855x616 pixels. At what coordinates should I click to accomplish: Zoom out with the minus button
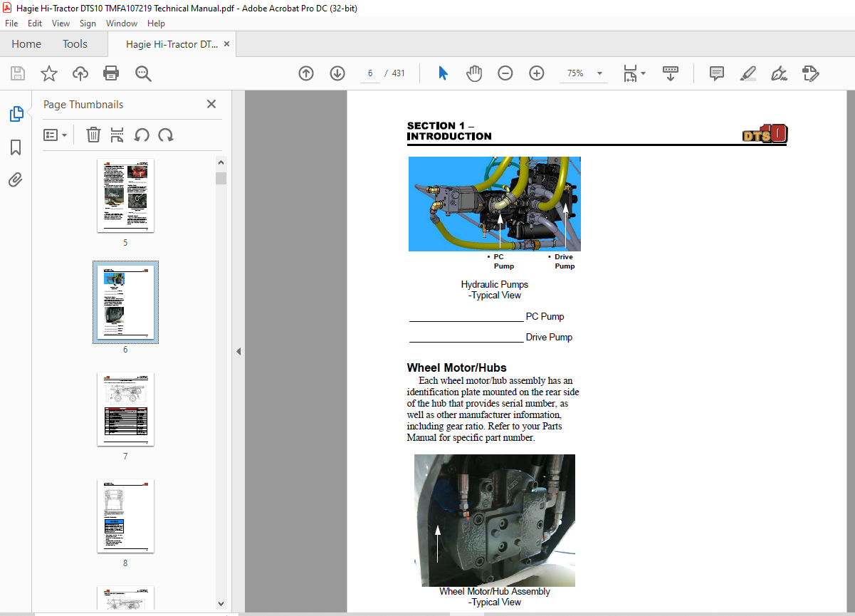(505, 73)
